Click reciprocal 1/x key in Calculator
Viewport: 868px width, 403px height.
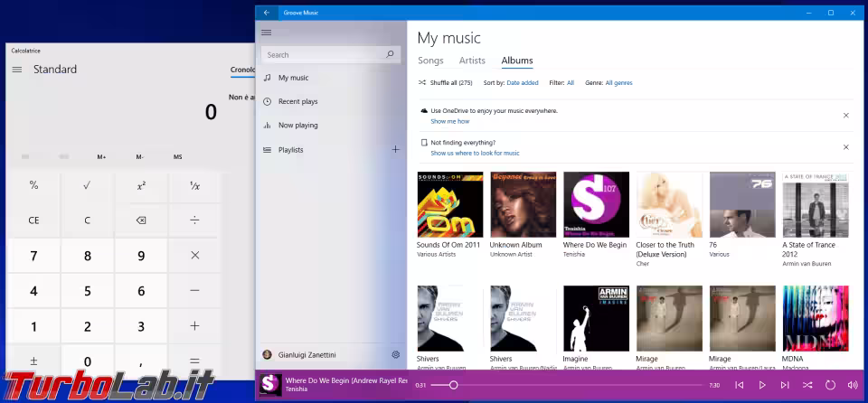point(194,186)
